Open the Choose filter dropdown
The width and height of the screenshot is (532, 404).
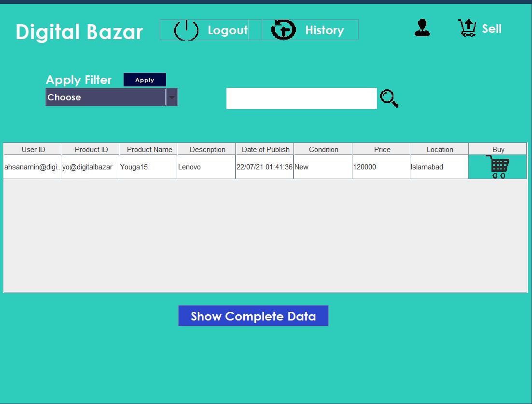(105, 97)
